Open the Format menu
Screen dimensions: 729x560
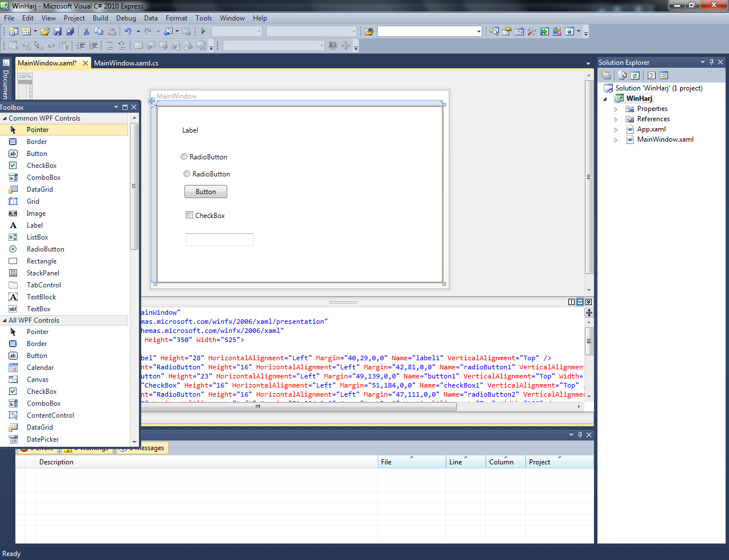(177, 18)
